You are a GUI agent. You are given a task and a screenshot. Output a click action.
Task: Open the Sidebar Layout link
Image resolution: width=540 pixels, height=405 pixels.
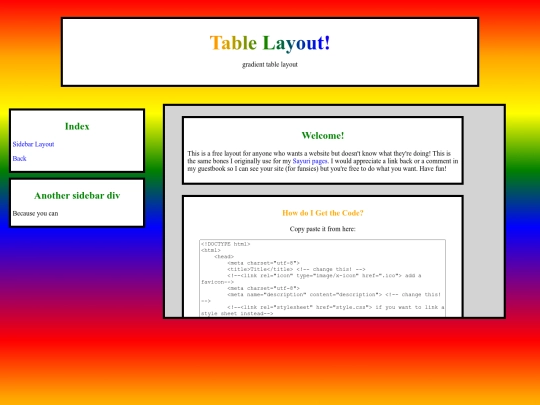click(33, 144)
